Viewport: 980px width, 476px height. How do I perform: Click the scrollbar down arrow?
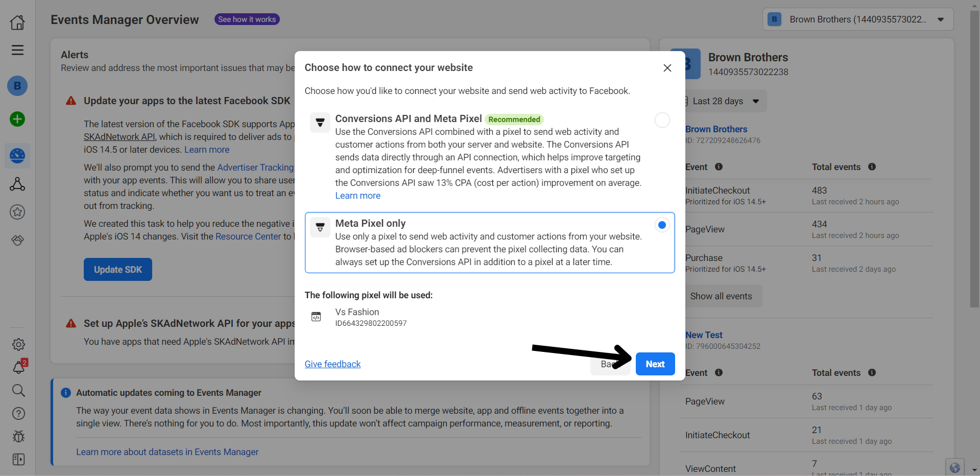(x=974, y=470)
